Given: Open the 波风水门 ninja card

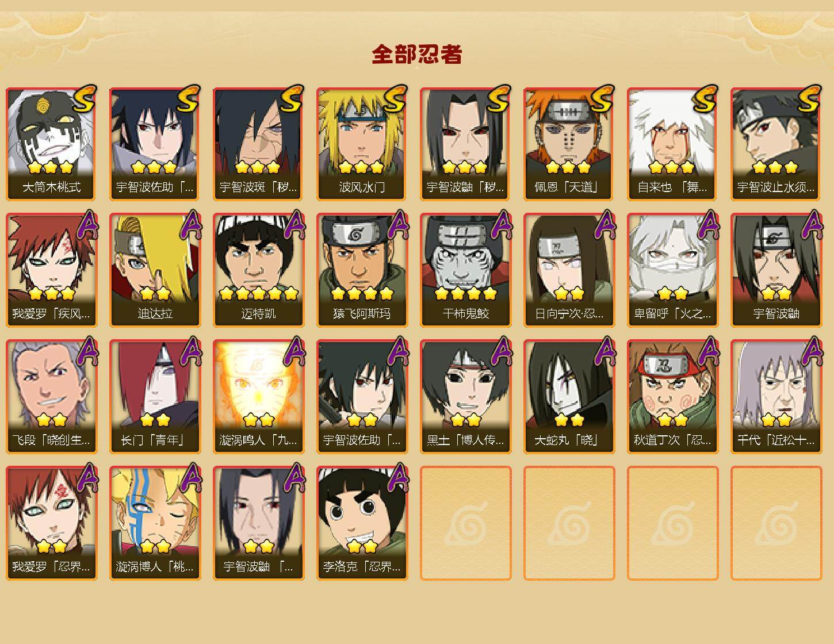Looking at the screenshot, I should (x=362, y=144).
